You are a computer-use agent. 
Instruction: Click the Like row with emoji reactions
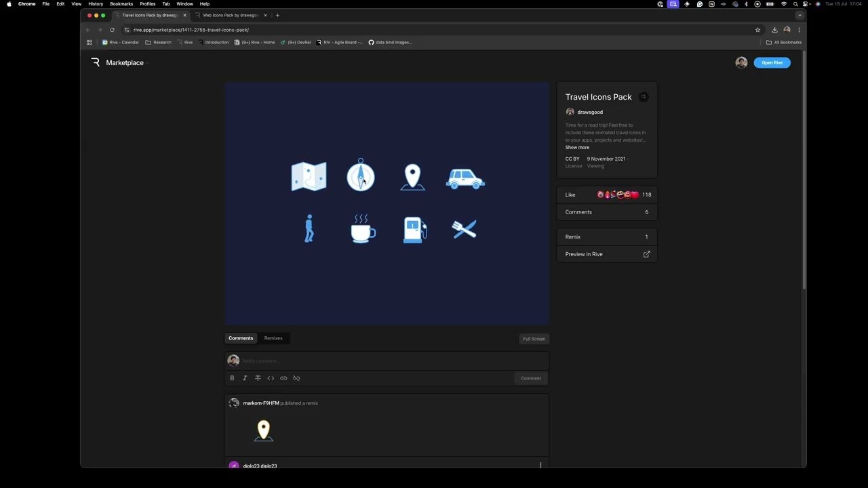[607, 195]
